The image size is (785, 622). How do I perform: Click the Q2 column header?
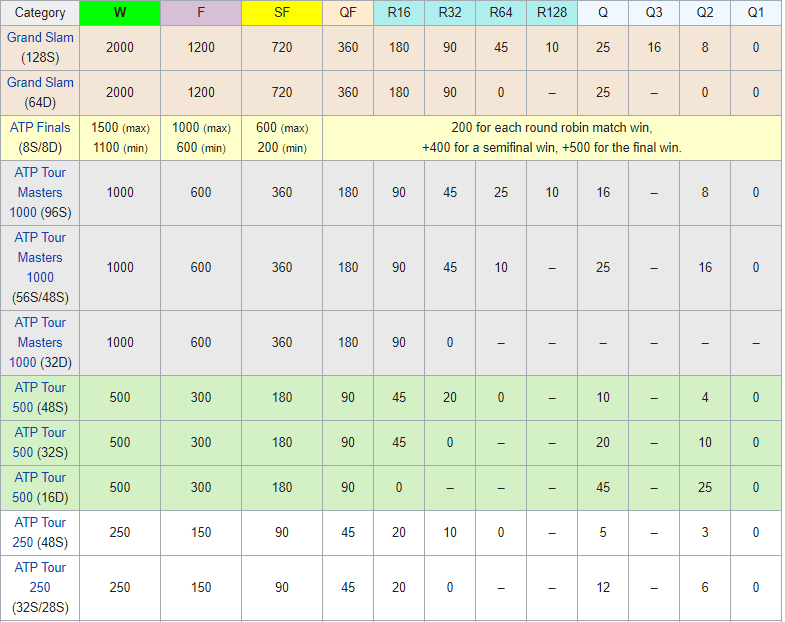(x=705, y=13)
